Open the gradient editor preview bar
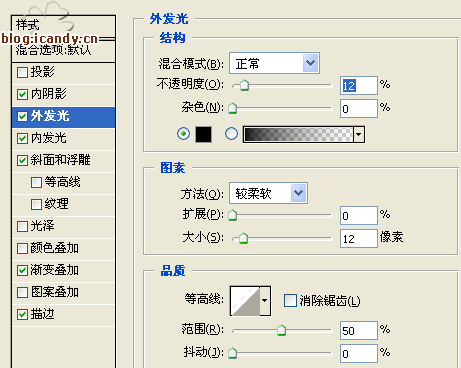The width and height of the screenshot is (461, 368). coord(298,134)
